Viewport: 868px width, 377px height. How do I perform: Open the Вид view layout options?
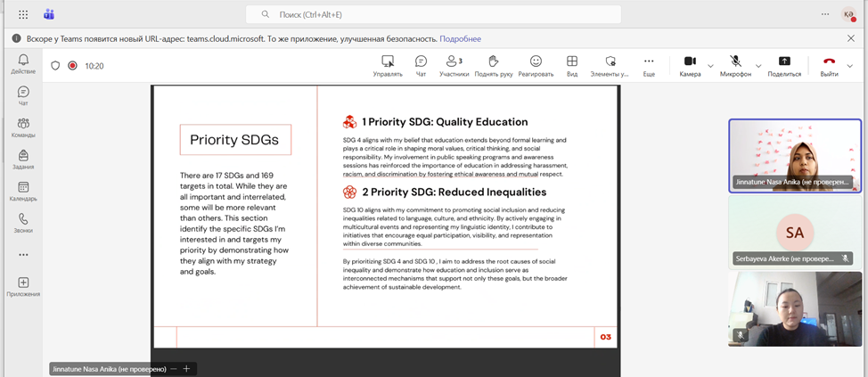click(x=572, y=65)
